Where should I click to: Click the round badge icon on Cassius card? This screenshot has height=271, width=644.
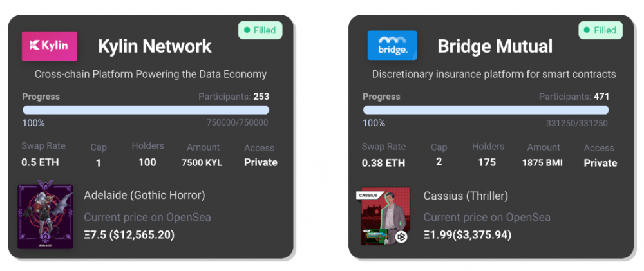coord(401,237)
